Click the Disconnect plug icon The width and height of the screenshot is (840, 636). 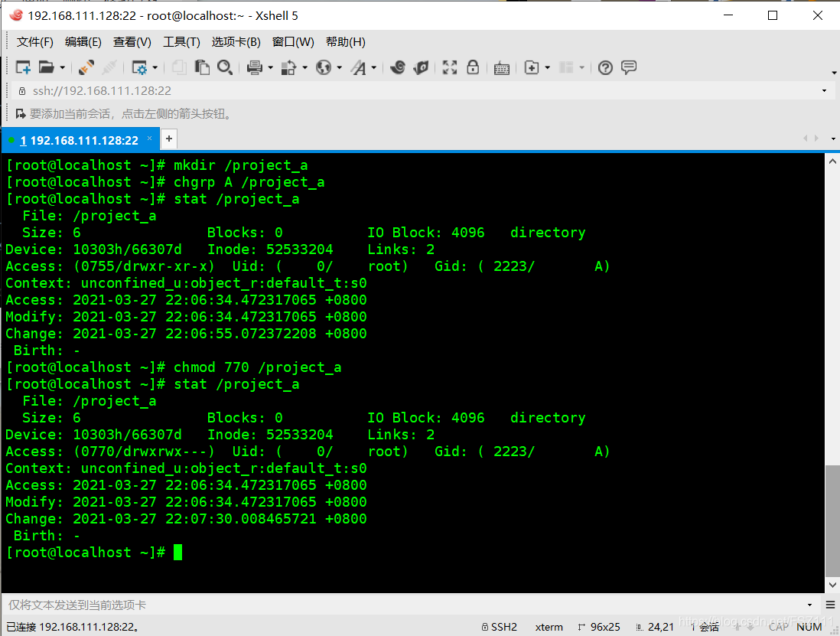(86, 67)
